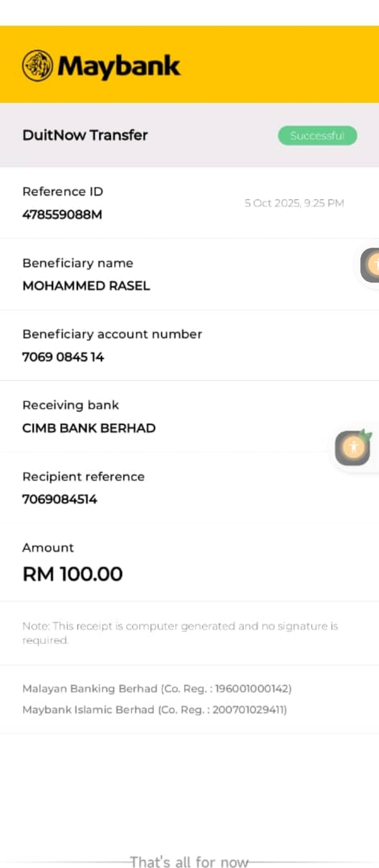This screenshot has width=379, height=868.
Task: Click the transaction date 5 Oct 2025
Action: 294,203
